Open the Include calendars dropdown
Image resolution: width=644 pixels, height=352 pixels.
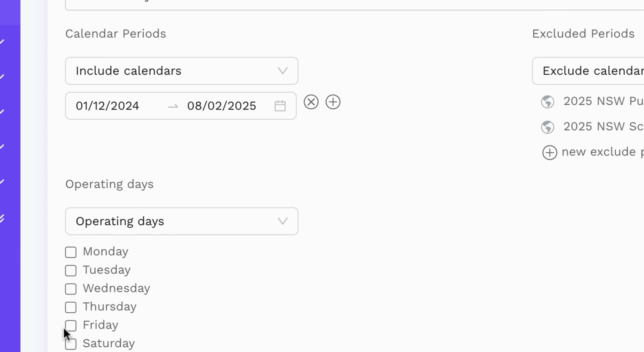(x=182, y=71)
